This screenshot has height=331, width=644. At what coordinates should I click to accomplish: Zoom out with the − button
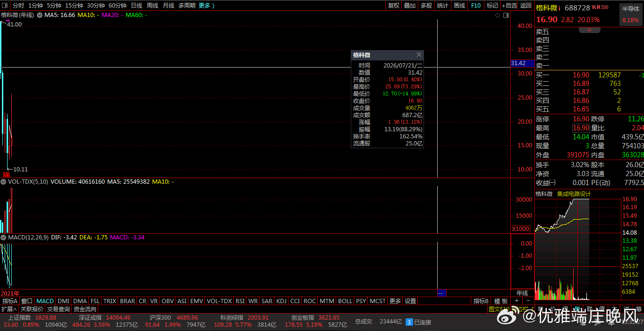(528, 301)
